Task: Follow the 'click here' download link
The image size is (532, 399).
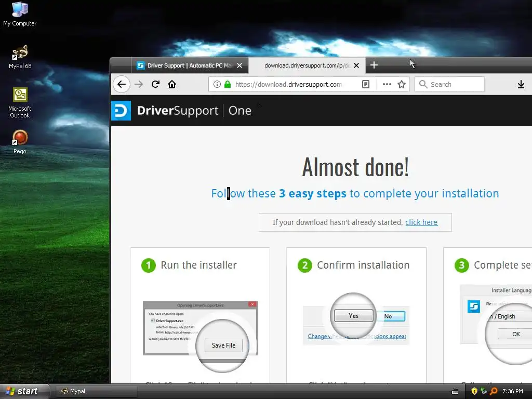Action: click(x=421, y=222)
